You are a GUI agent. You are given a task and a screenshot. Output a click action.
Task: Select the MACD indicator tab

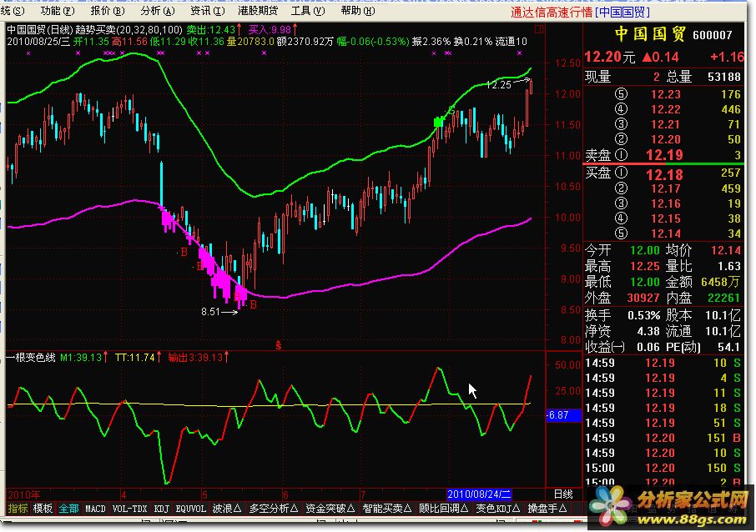tap(95, 509)
